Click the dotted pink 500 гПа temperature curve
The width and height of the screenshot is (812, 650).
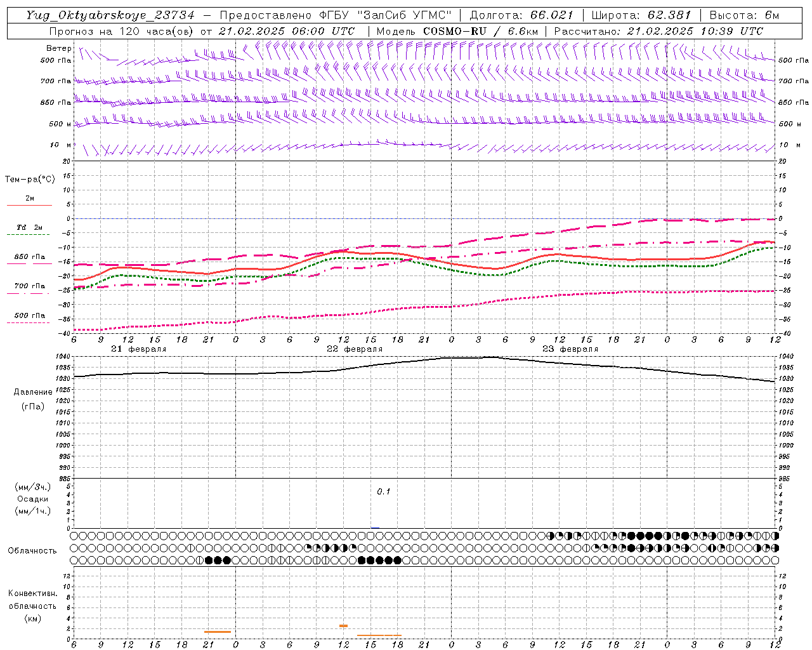pyautogui.click(x=424, y=308)
